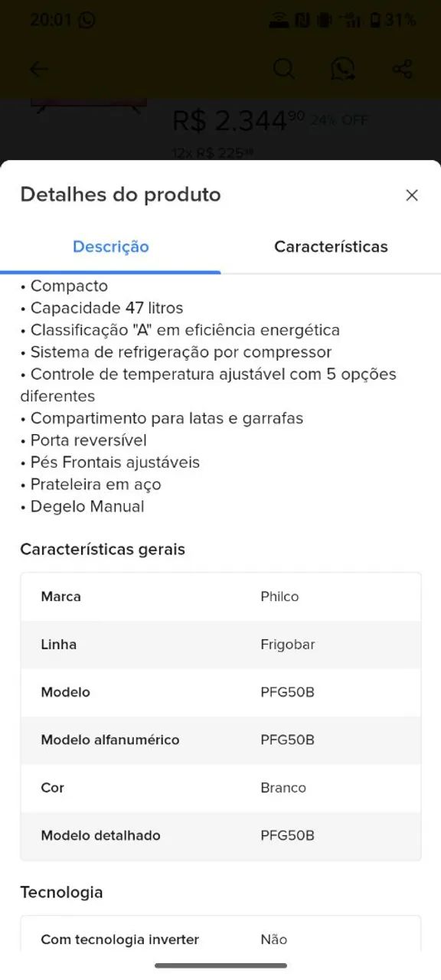Viewport: 441px width, 980px height.
Task: Tap the bottom navigation gesture bar
Action: tap(220, 965)
